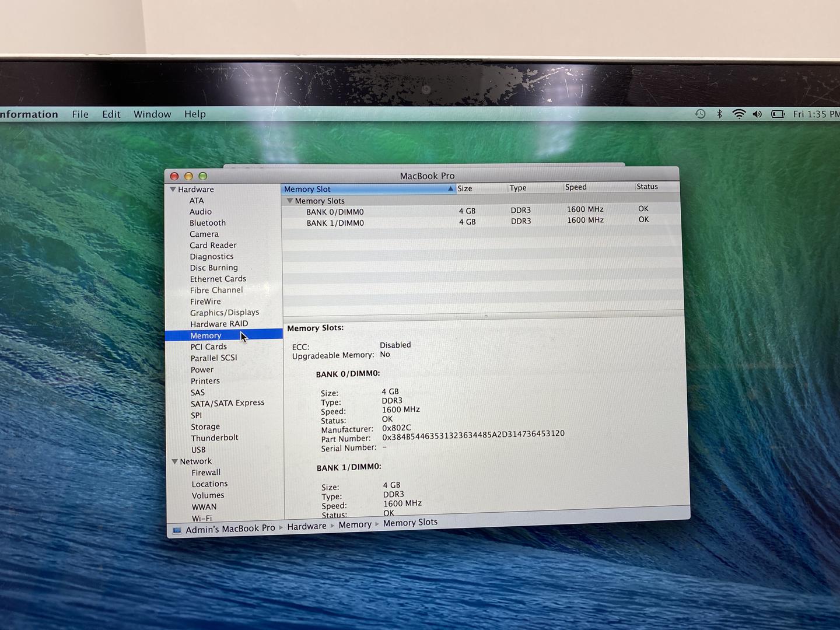Select Ethernet Cards in the sidebar
Image resolution: width=840 pixels, height=630 pixels.
pos(218,279)
